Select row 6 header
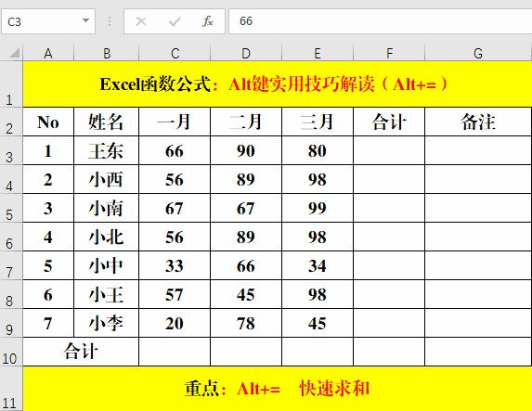 11,237
